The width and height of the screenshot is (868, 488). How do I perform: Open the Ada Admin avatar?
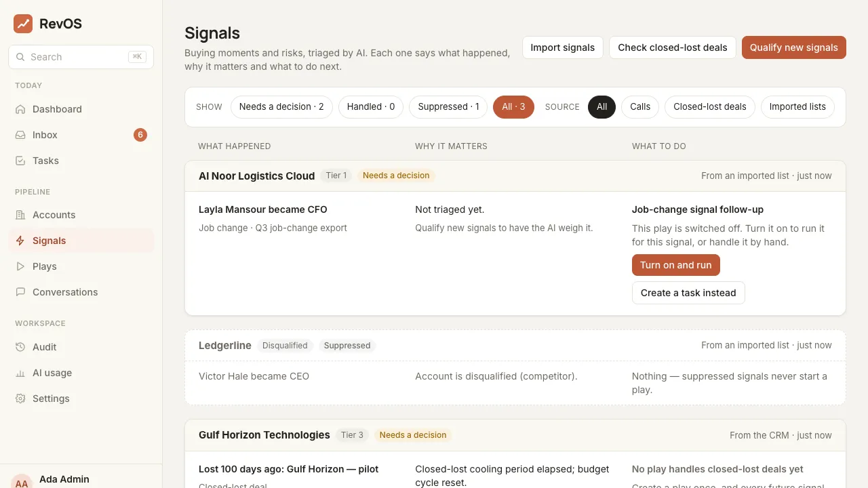(22, 481)
